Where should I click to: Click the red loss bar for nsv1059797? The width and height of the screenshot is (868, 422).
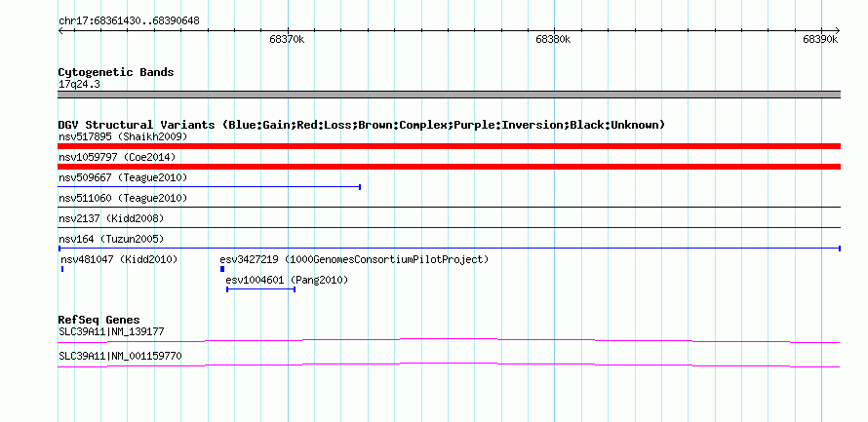pyautogui.click(x=449, y=167)
